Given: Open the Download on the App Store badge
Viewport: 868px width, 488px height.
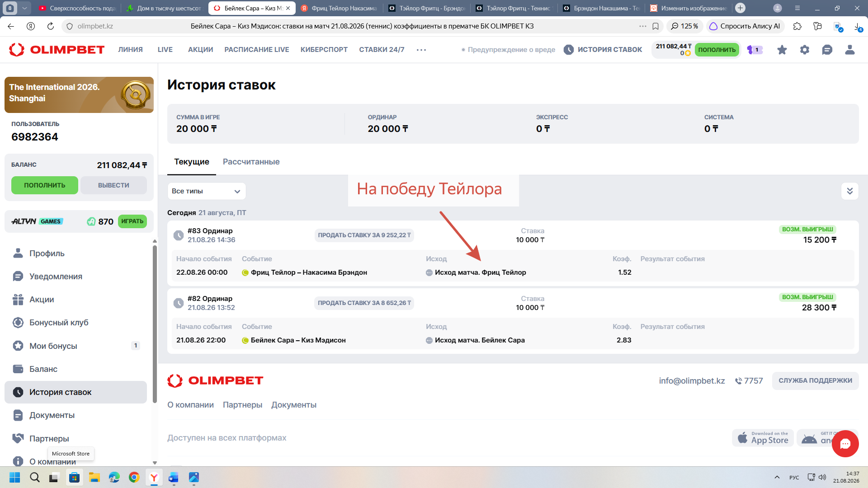Looking at the screenshot, I should point(763,438).
